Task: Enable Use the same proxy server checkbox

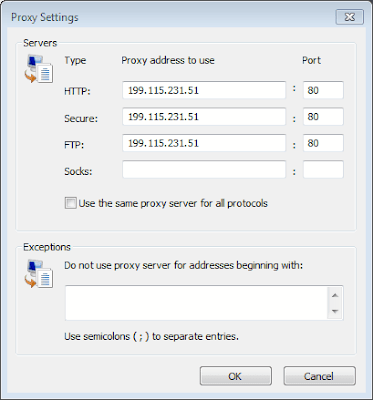Action: click(x=70, y=203)
